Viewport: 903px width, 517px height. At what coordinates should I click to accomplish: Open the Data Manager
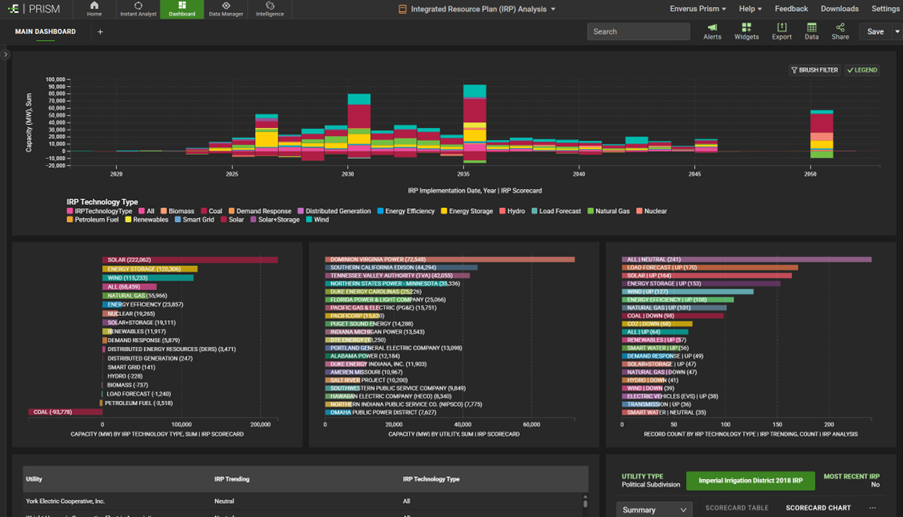point(225,9)
